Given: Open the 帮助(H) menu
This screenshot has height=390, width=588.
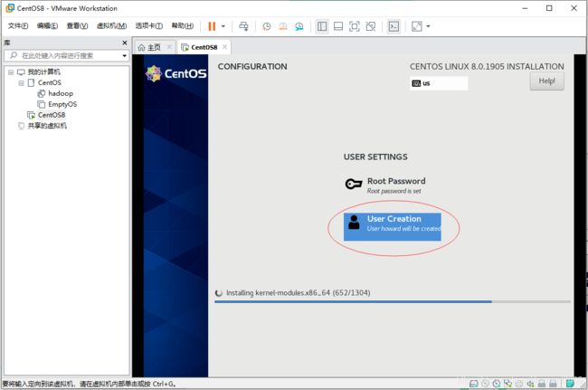Looking at the screenshot, I should 183,25.
